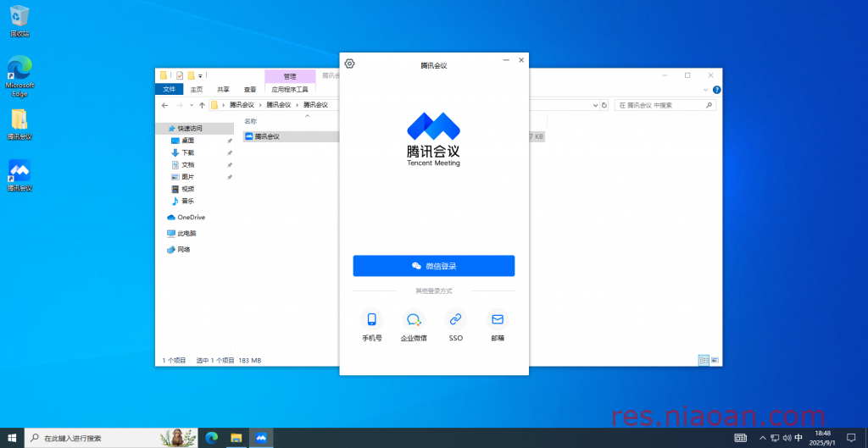Switch Explorer to large icons view
Screen dimensions: 868x448
[x=715, y=360]
